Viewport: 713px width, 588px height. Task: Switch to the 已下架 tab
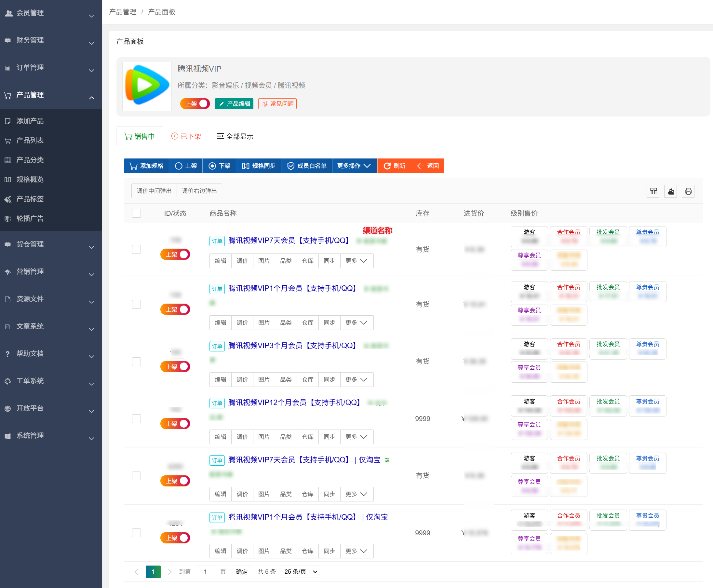(x=186, y=136)
